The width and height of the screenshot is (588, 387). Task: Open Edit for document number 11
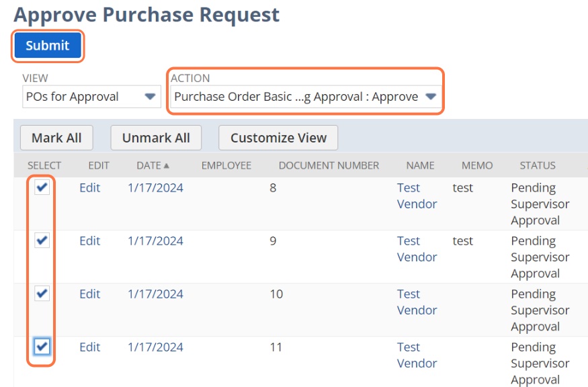[89, 347]
